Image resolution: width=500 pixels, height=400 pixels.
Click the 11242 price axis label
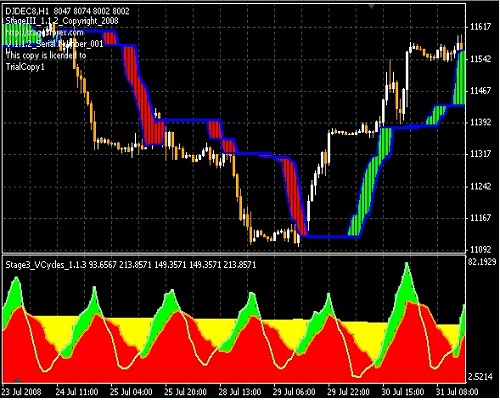click(480, 186)
